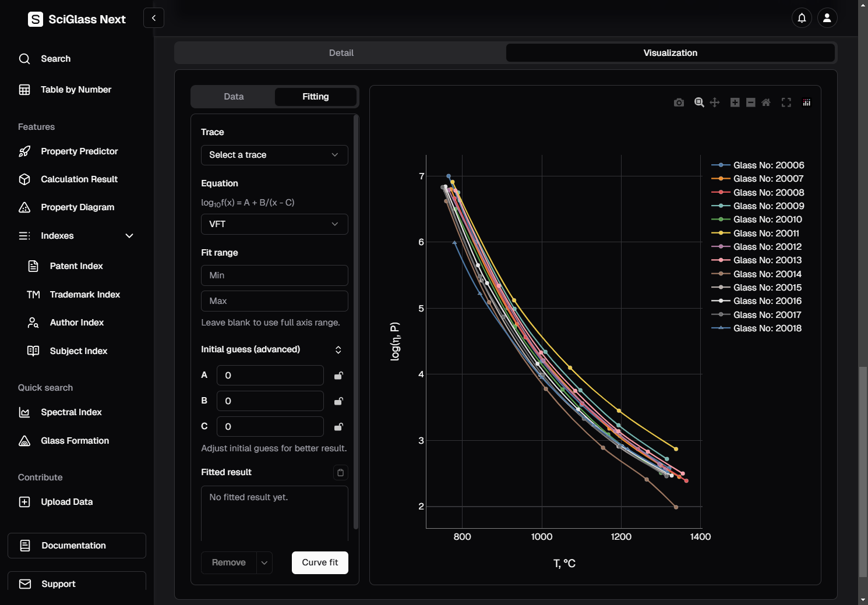Toggle the lock for parameter B
The height and width of the screenshot is (605, 868).
click(338, 401)
